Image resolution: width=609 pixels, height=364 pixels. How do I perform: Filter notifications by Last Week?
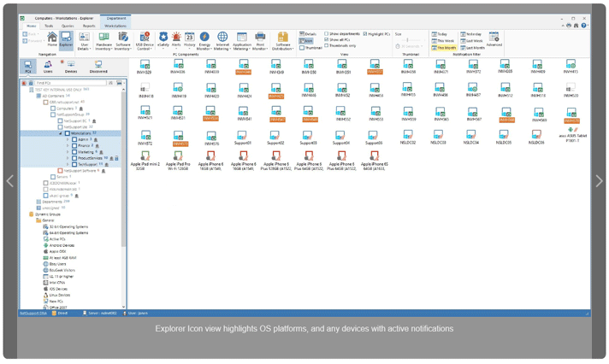point(471,40)
